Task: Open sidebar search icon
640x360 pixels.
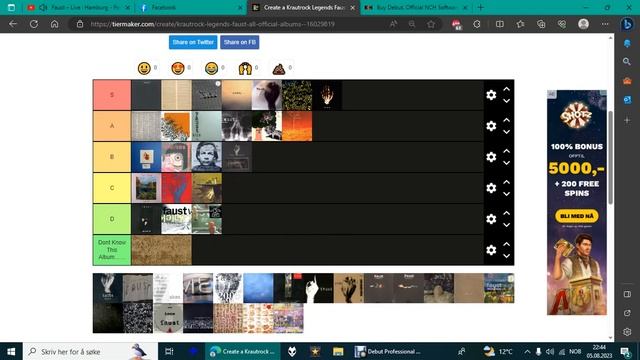Action: (x=627, y=62)
